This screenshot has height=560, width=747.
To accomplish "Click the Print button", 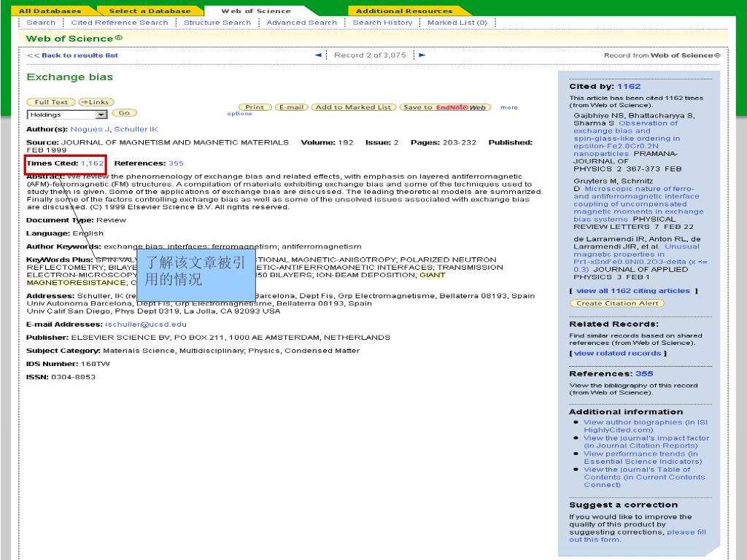I will [255, 107].
